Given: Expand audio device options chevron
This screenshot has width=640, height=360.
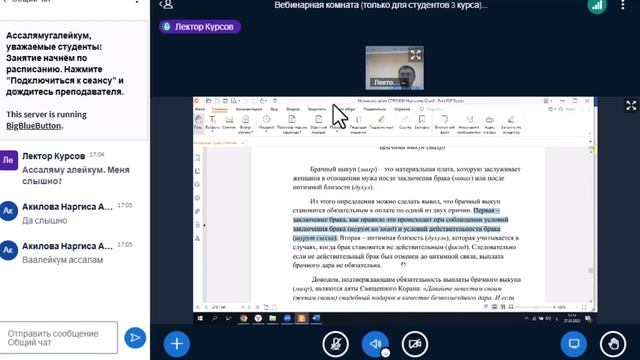Looking at the screenshot, I should [x=385, y=353].
